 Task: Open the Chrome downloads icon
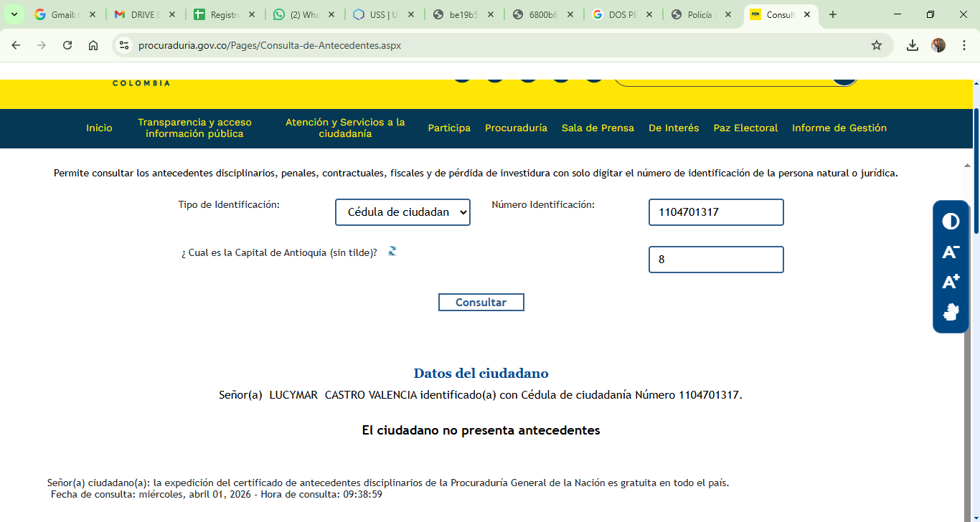point(912,45)
